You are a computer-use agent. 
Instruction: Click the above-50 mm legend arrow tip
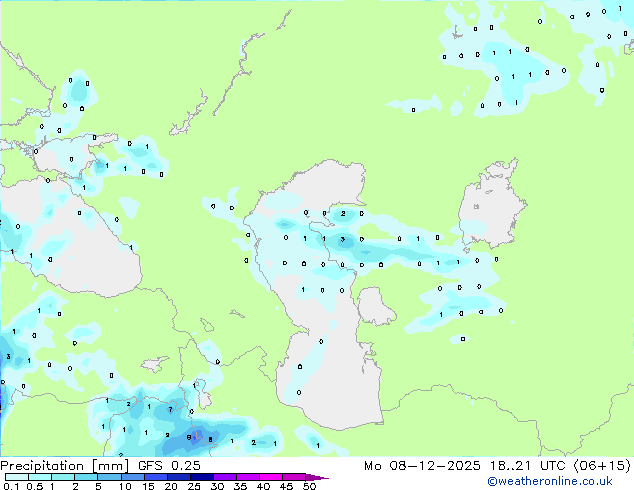point(317,477)
